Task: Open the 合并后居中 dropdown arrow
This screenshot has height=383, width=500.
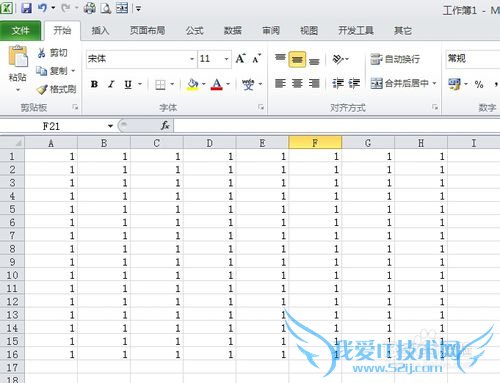Action: pos(434,83)
